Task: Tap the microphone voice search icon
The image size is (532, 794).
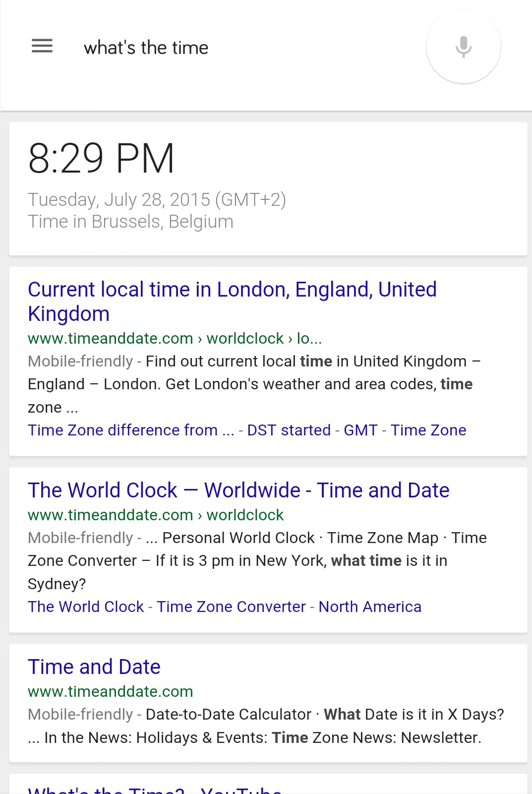Action: (464, 47)
